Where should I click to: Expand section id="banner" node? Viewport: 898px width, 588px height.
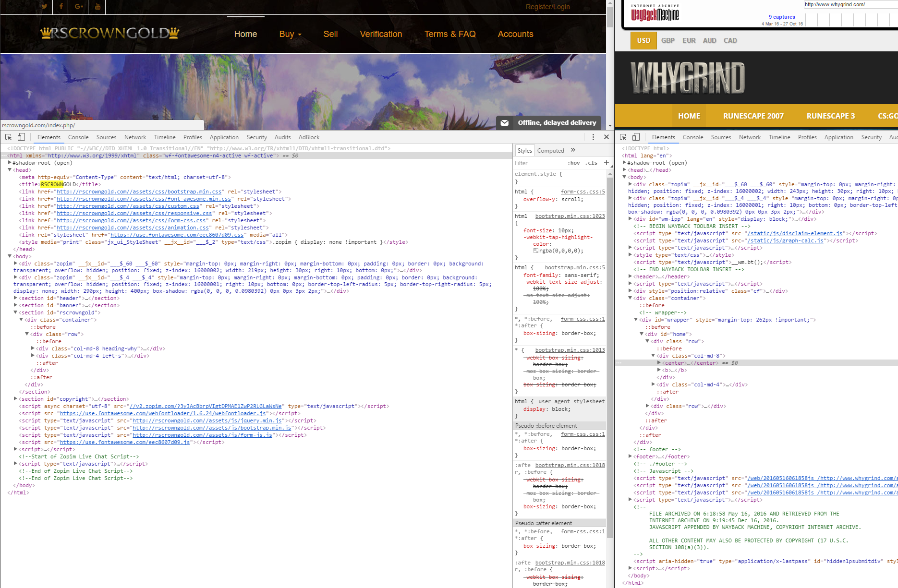click(15, 305)
